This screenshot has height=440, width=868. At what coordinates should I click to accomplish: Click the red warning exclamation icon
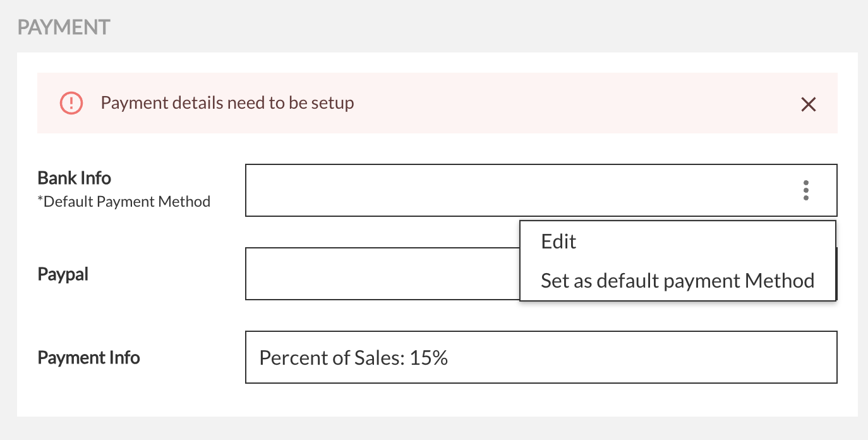pyautogui.click(x=71, y=103)
